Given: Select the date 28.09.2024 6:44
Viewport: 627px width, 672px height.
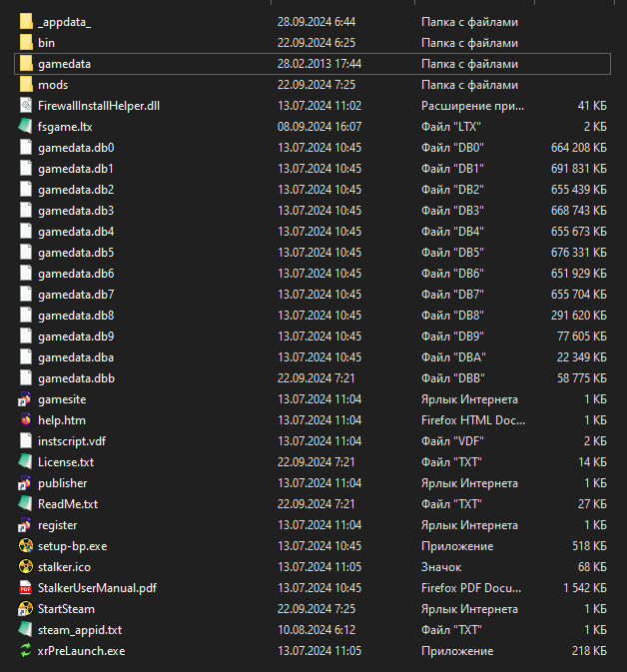Looking at the screenshot, I should (x=316, y=22).
